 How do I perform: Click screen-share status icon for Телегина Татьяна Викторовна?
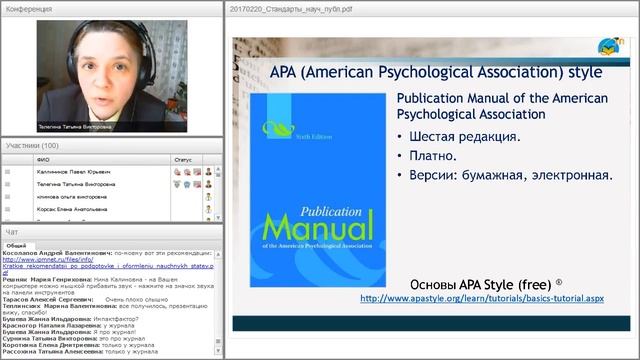pyautogui.click(x=197, y=184)
